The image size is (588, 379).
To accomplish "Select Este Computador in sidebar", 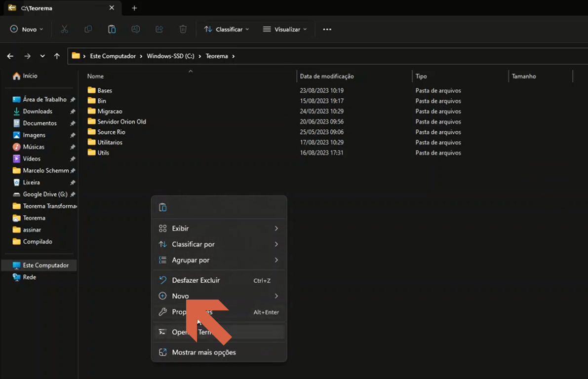I will 39,265.
